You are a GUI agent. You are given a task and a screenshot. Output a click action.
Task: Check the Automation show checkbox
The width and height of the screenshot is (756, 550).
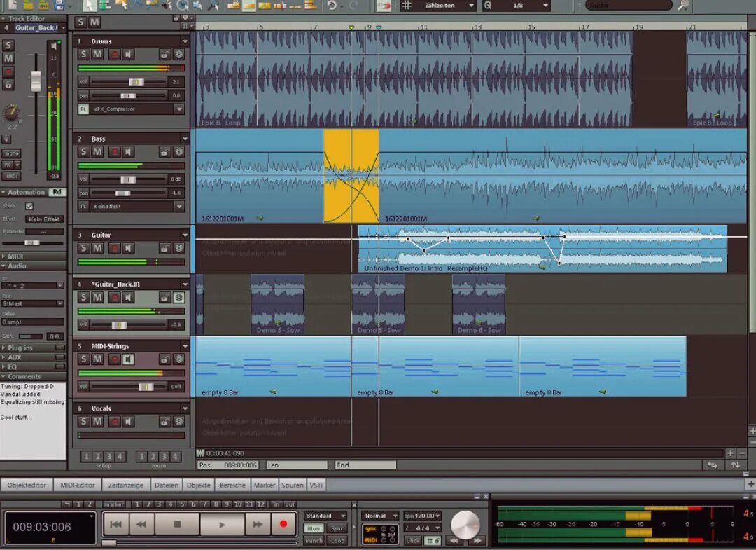[29, 206]
